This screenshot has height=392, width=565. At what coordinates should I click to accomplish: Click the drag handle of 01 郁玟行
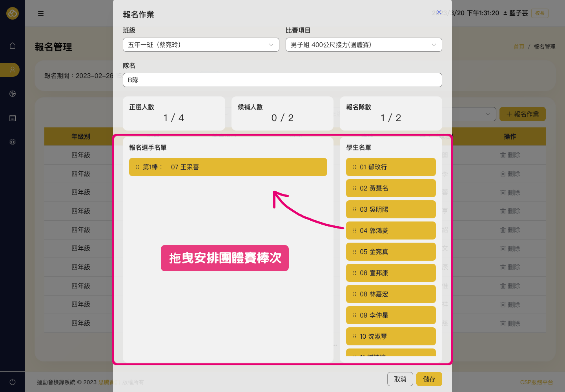tap(354, 167)
